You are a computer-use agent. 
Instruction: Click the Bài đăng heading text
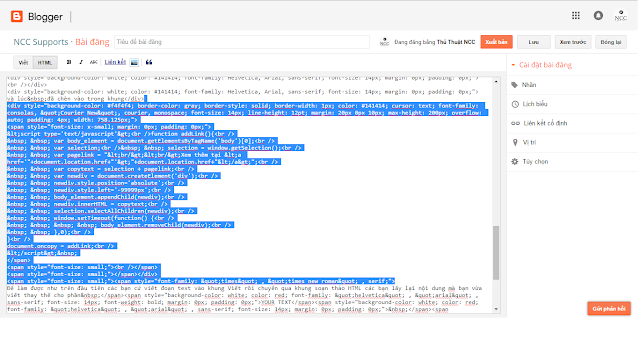[x=92, y=42]
